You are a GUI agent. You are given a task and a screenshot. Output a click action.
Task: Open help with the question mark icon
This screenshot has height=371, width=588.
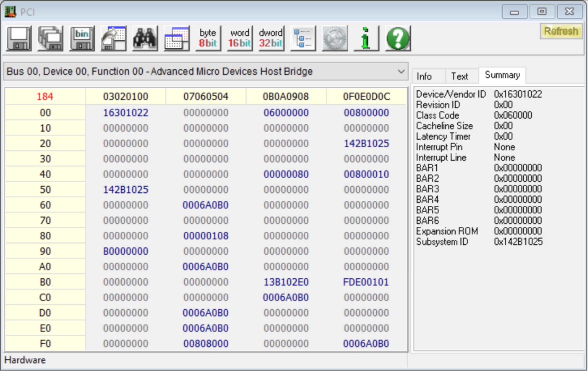pos(398,38)
